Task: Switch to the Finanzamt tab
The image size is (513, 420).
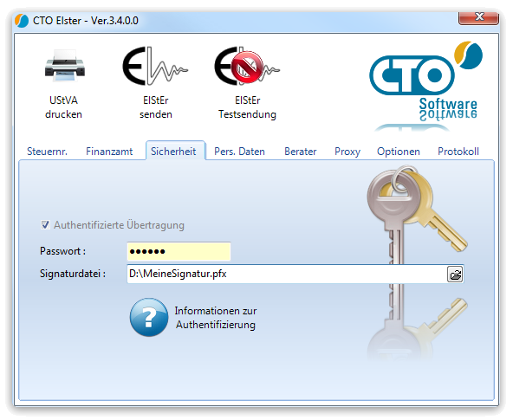Action: coord(109,152)
